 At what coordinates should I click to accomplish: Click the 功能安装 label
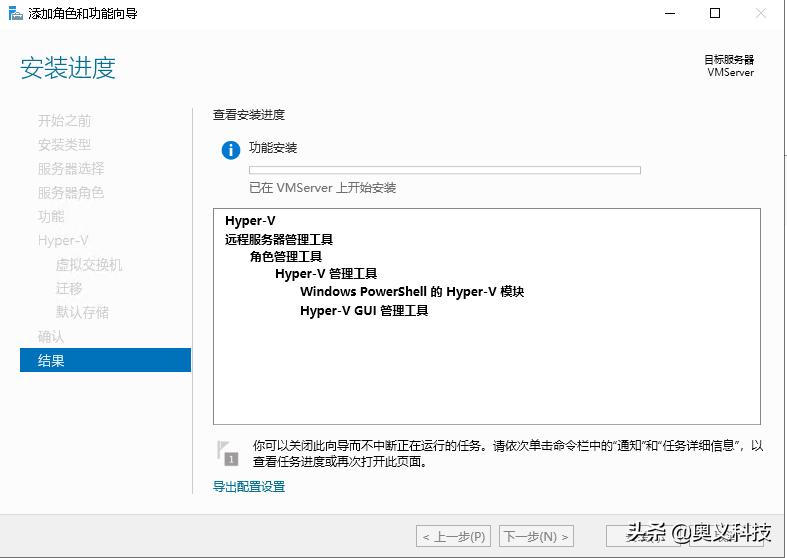coord(273,148)
